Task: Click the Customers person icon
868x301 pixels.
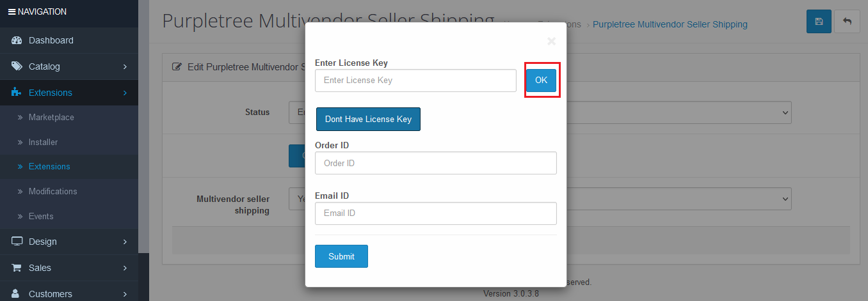Action: click(x=16, y=294)
